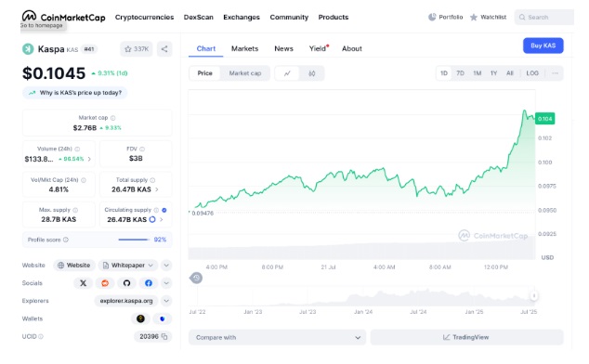Switch to the Markets tab
This screenshot has width=589, height=364.
point(244,49)
